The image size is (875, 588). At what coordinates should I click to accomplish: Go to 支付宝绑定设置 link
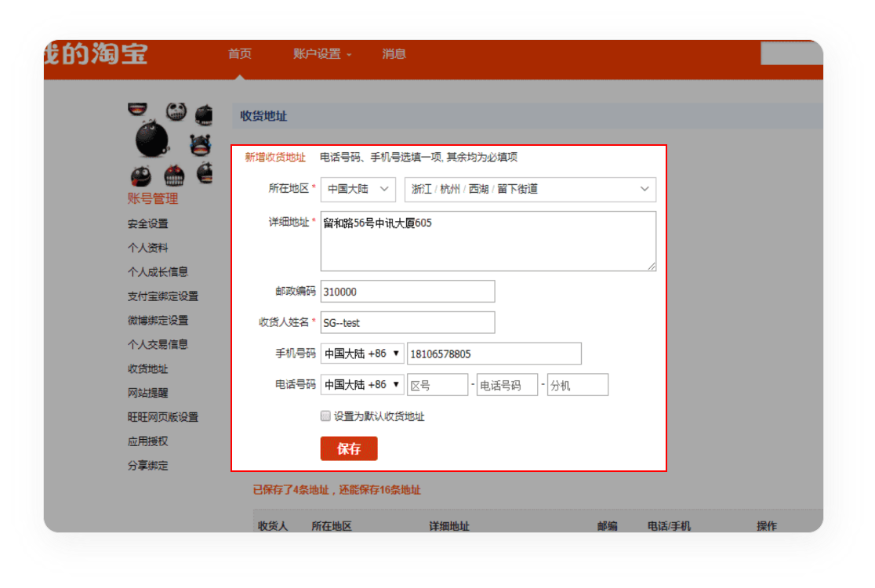pyautogui.click(x=163, y=296)
